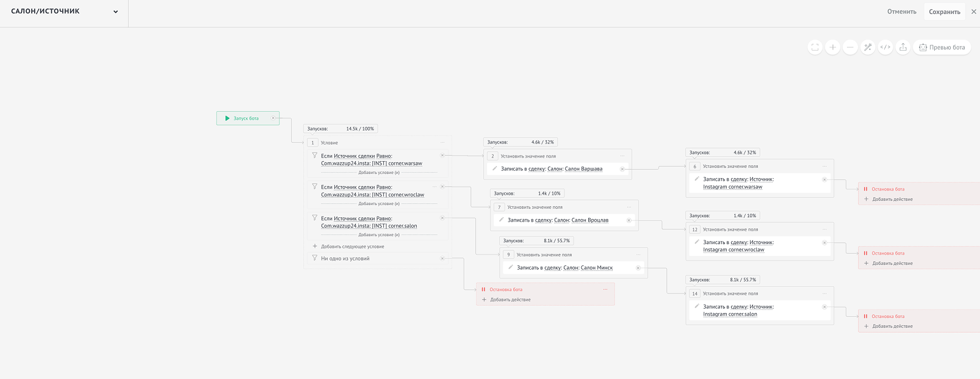Remove the Салон Минск action with its x
Screen dimensions: 980x379
638,268
